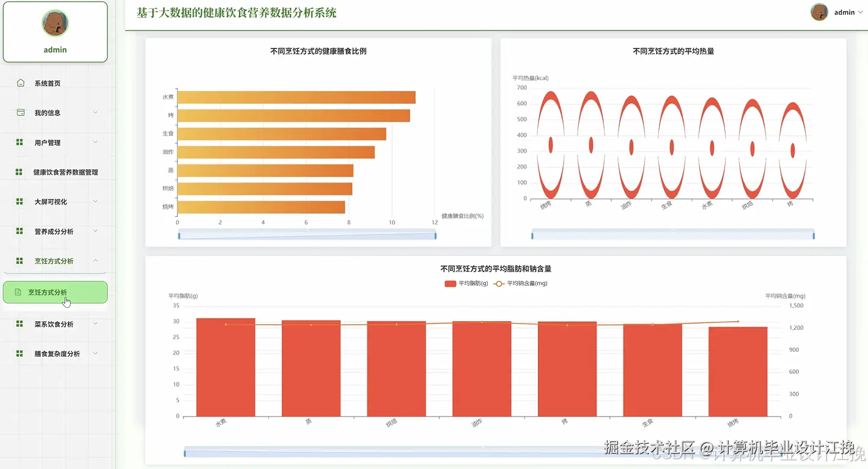868x469 pixels.
Task: Collapse the 烹饪方式分析 menu chevron
Action: coord(95,261)
